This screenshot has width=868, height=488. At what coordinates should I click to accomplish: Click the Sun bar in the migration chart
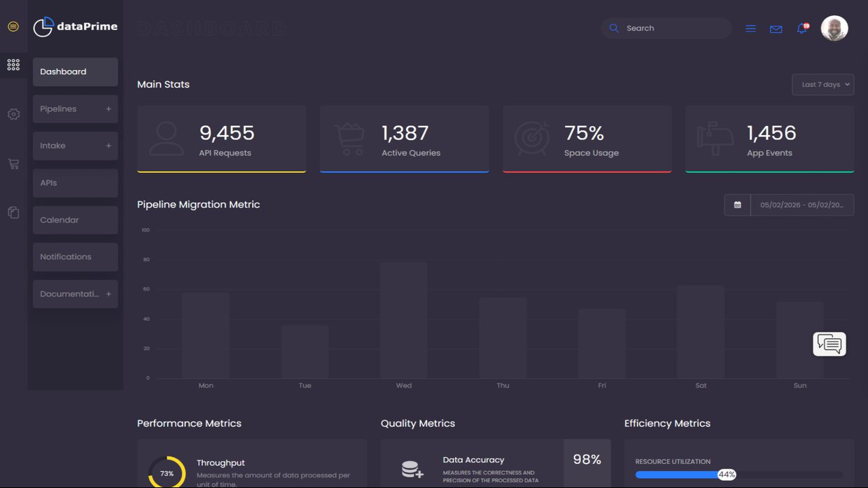pyautogui.click(x=800, y=340)
